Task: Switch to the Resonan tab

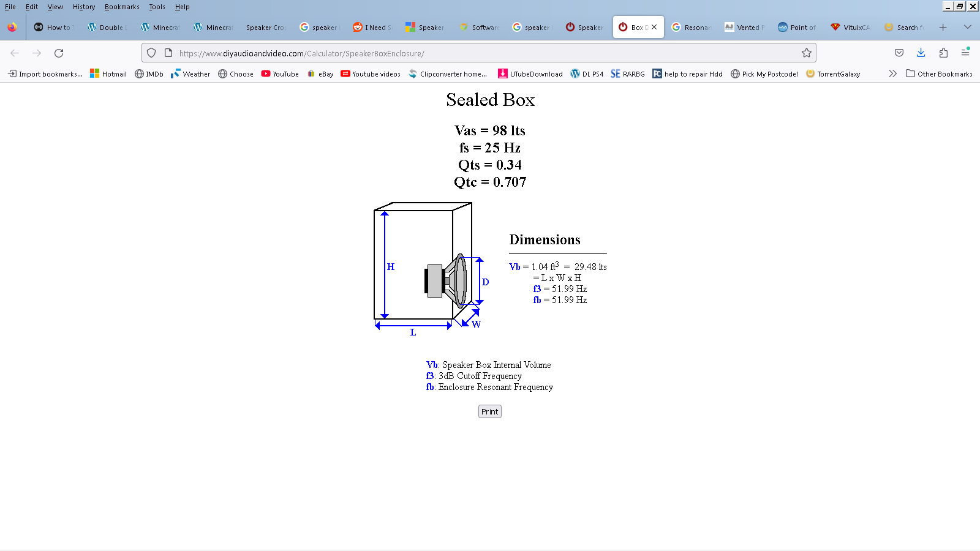Action: pos(692,27)
